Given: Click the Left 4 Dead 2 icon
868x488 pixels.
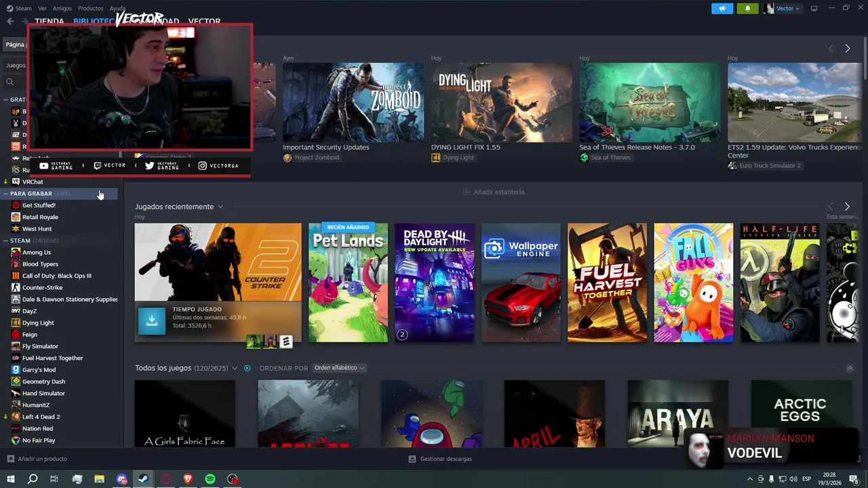Looking at the screenshot, I should [x=16, y=417].
